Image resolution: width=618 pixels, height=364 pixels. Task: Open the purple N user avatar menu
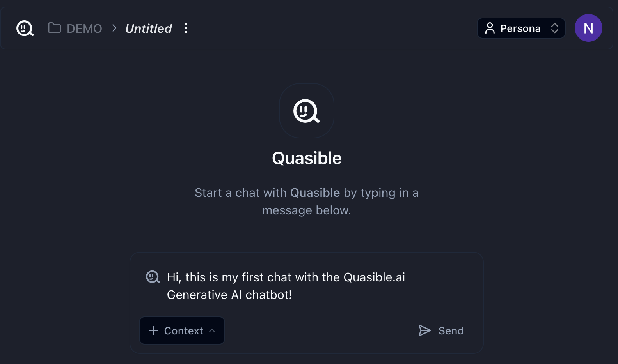pyautogui.click(x=588, y=28)
